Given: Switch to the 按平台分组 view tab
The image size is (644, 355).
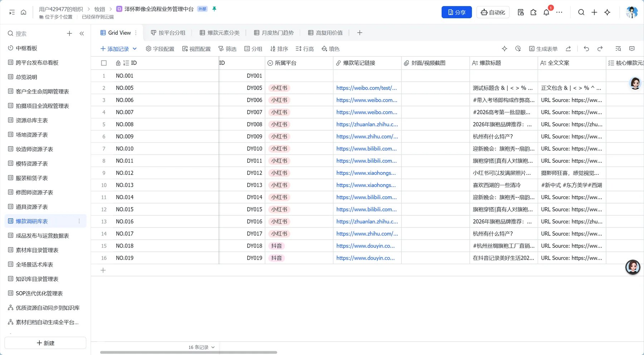Looking at the screenshot, I should tap(168, 33).
